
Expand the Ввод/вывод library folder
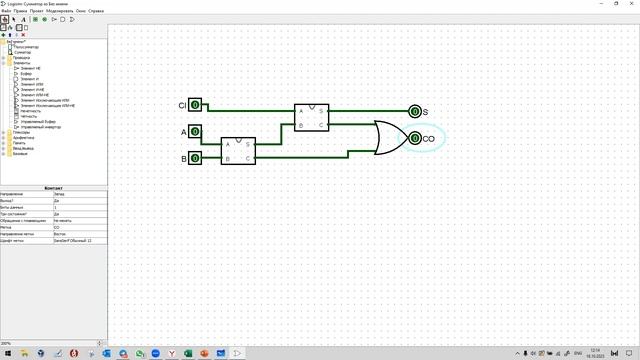point(3,148)
